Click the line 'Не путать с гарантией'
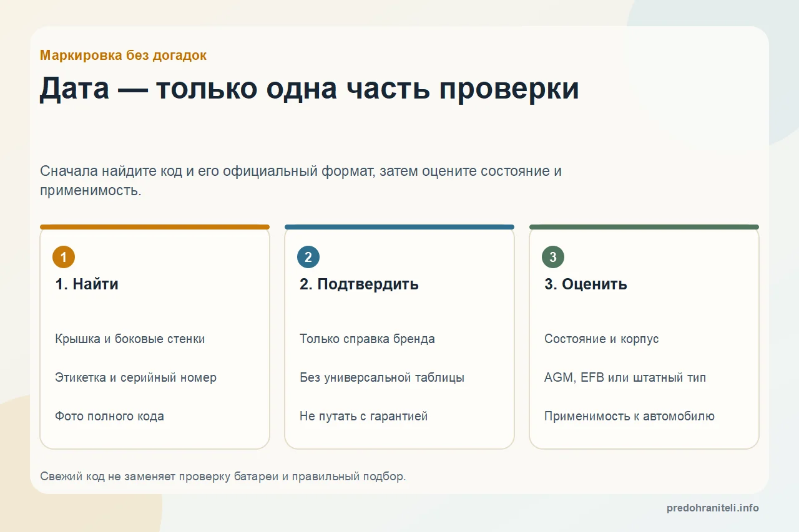 [x=363, y=416]
